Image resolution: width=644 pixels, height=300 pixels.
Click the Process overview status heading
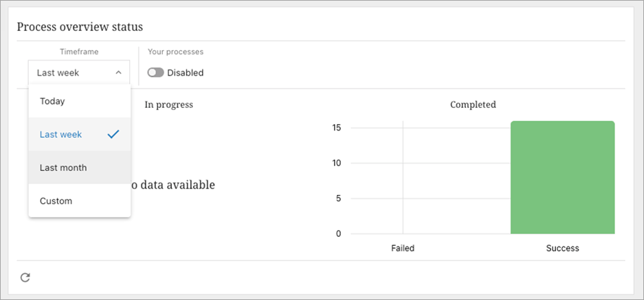pyautogui.click(x=80, y=27)
